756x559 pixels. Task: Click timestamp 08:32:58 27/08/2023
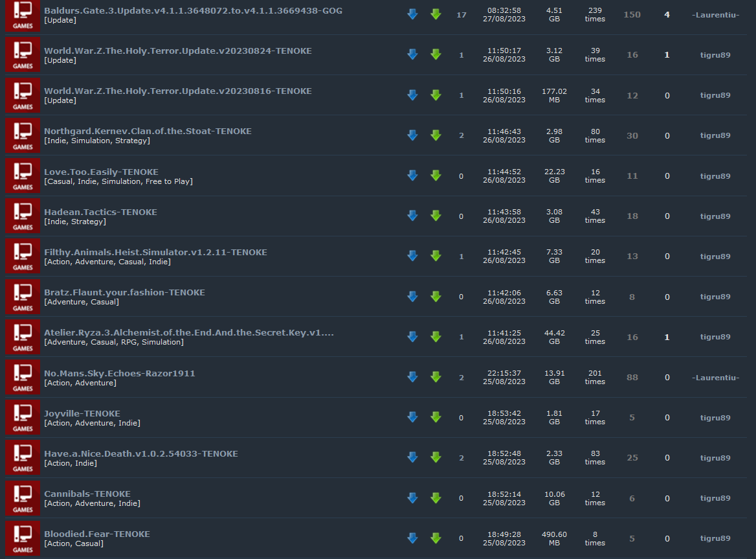click(504, 14)
